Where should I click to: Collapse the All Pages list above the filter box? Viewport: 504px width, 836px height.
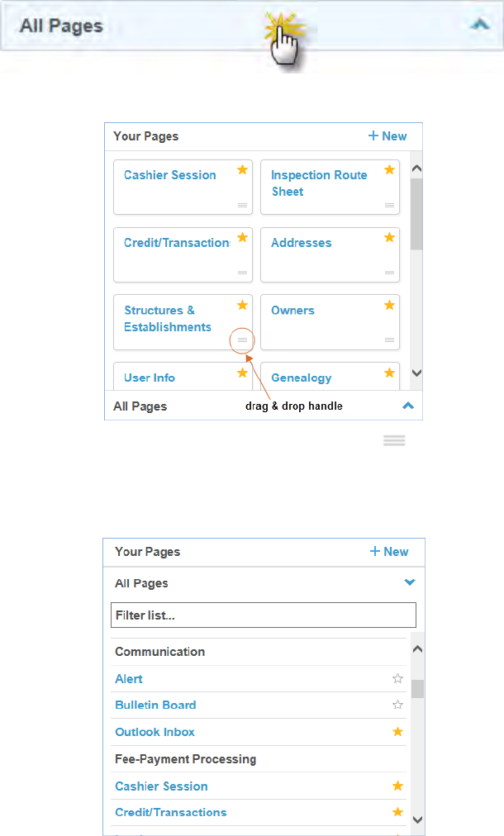409,582
